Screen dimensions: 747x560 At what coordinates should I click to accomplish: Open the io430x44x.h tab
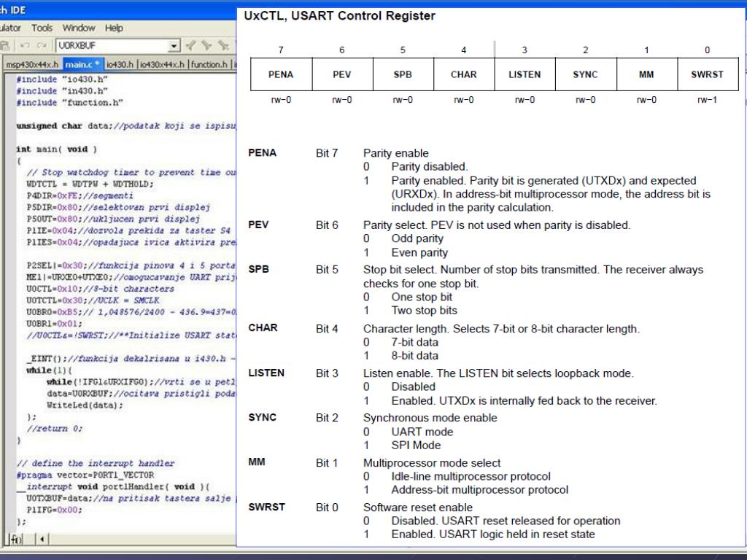pyautogui.click(x=161, y=64)
